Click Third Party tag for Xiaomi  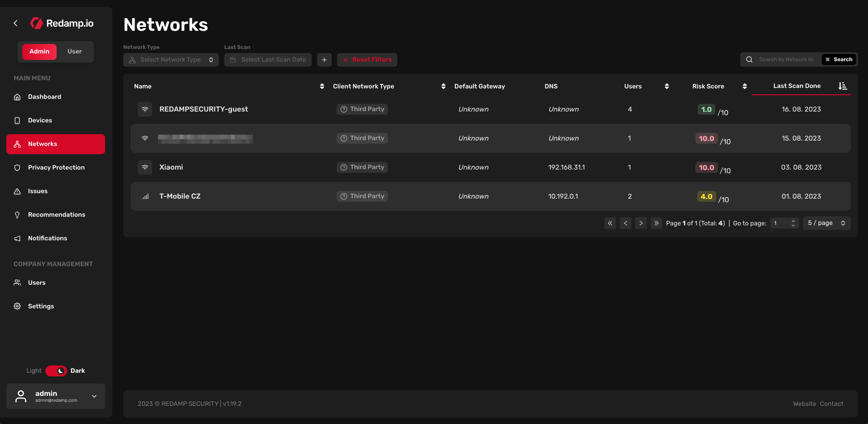[362, 167]
